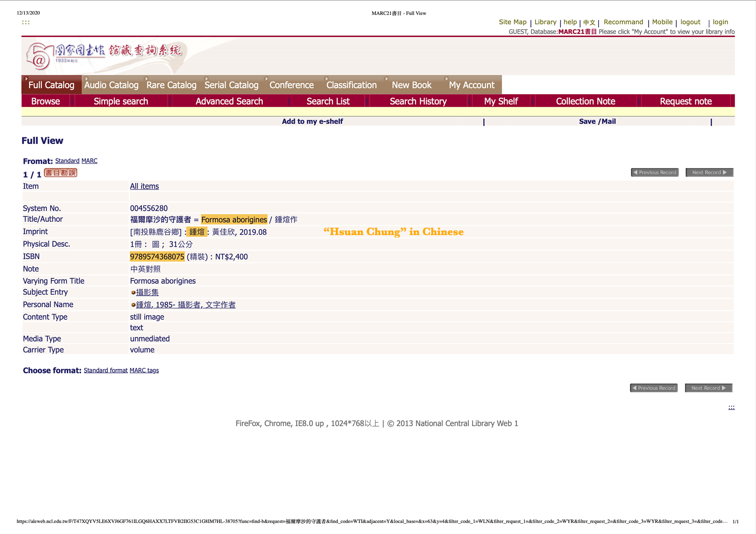Click the bottom-right accessibility dots anchor
The image size is (756, 534).
(x=731, y=407)
